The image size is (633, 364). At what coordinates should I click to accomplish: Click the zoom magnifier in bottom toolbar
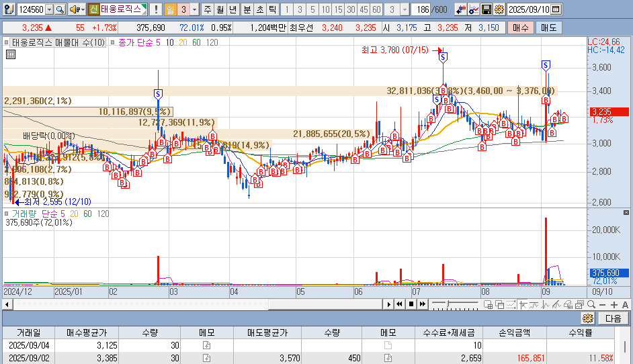[591, 305]
